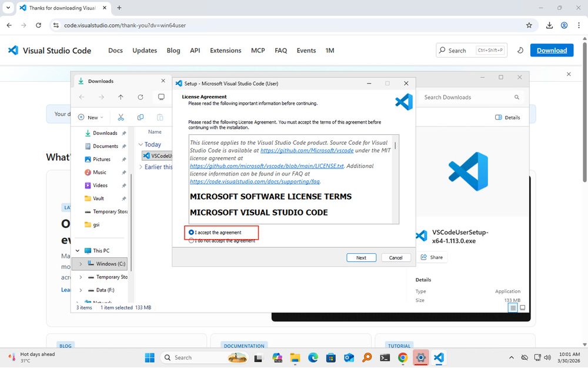The height and width of the screenshot is (368, 588).
Task: Switch to large thumbnails view in Explorer
Action: click(523, 307)
